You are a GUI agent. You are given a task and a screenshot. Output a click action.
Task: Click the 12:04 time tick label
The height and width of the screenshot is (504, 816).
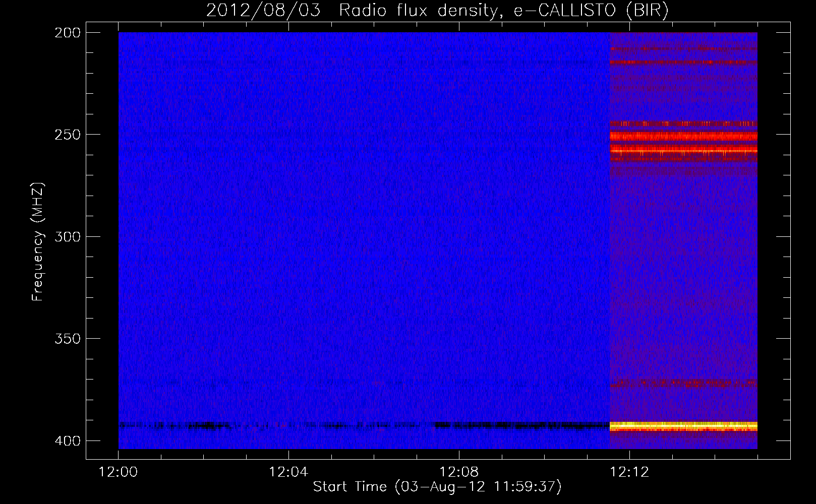coord(288,472)
